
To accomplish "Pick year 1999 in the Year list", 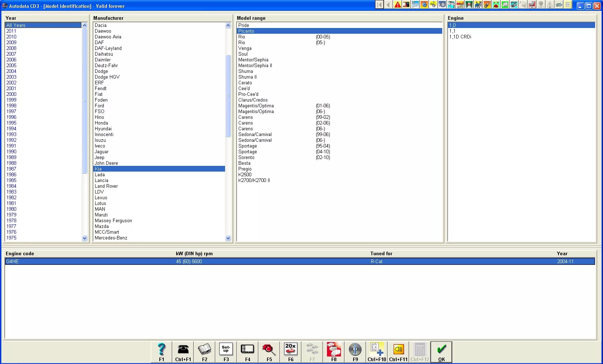I will click(x=43, y=100).
